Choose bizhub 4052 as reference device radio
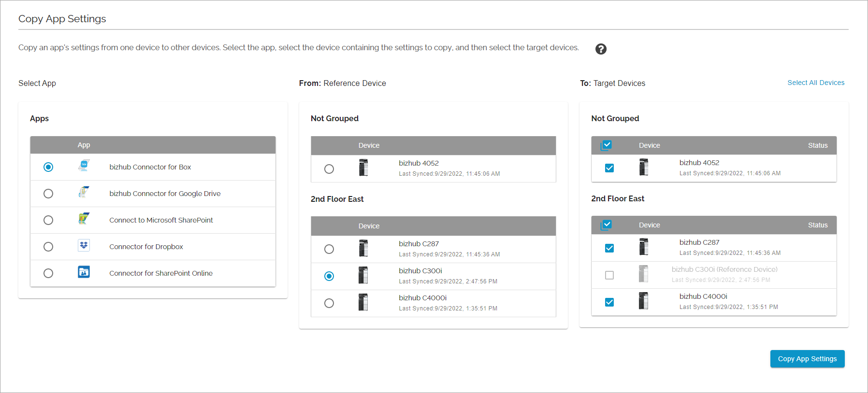Image resolution: width=868 pixels, height=393 pixels. 329,169
